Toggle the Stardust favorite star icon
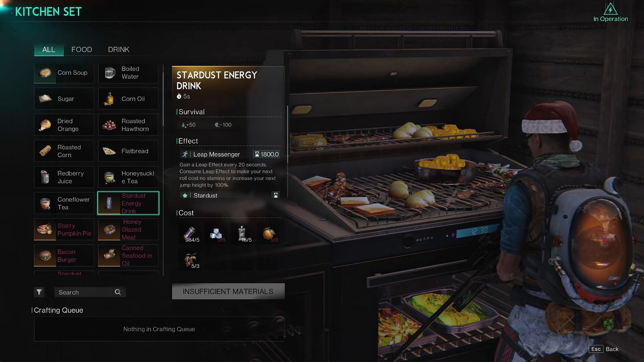The width and height of the screenshot is (644, 362). 185,195
